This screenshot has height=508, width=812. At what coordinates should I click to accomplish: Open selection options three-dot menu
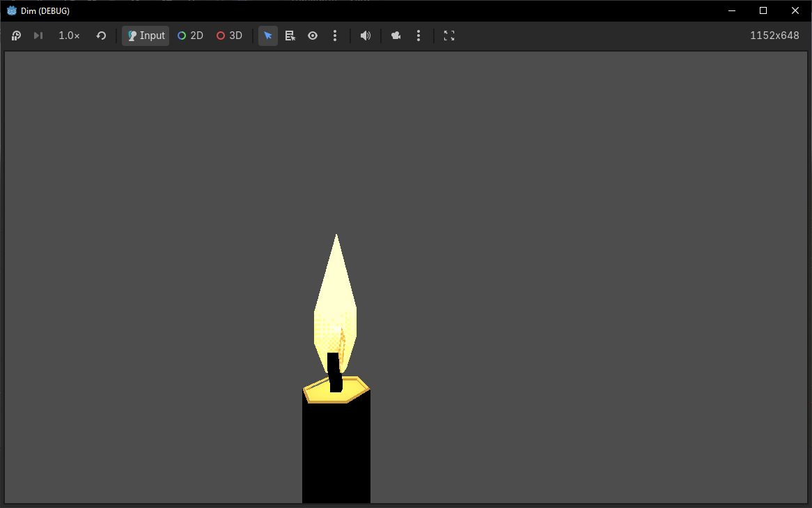pos(335,36)
